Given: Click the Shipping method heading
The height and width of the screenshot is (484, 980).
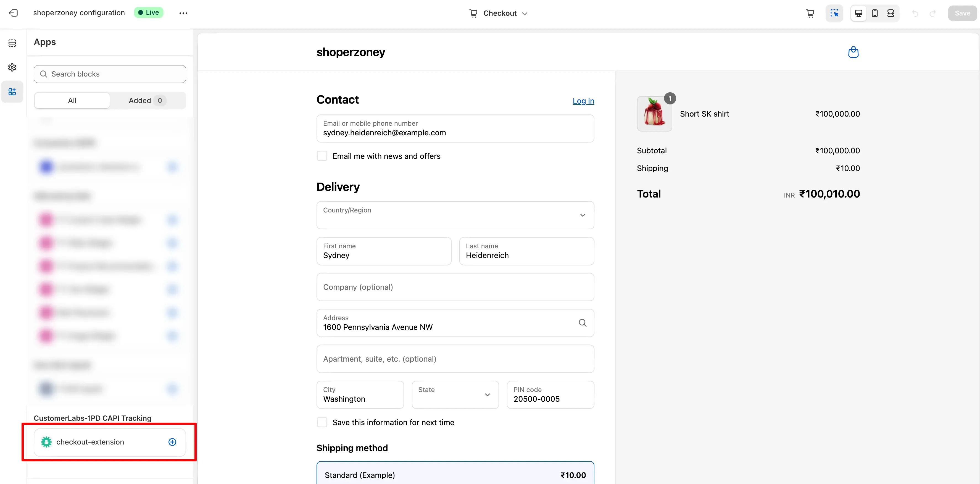Looking at the screenshot, I should click(352, 448).
